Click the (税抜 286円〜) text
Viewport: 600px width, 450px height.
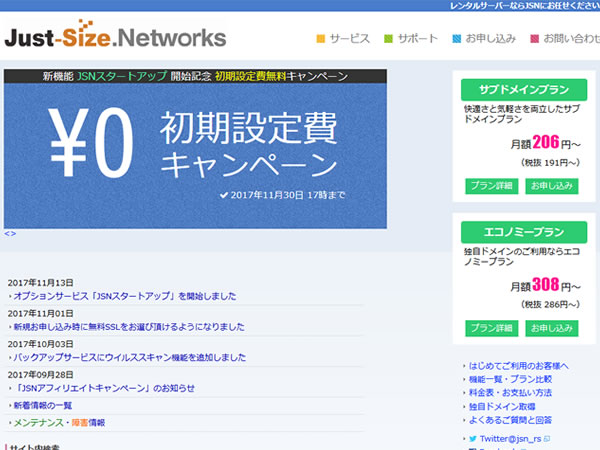[x=550, y=305]
